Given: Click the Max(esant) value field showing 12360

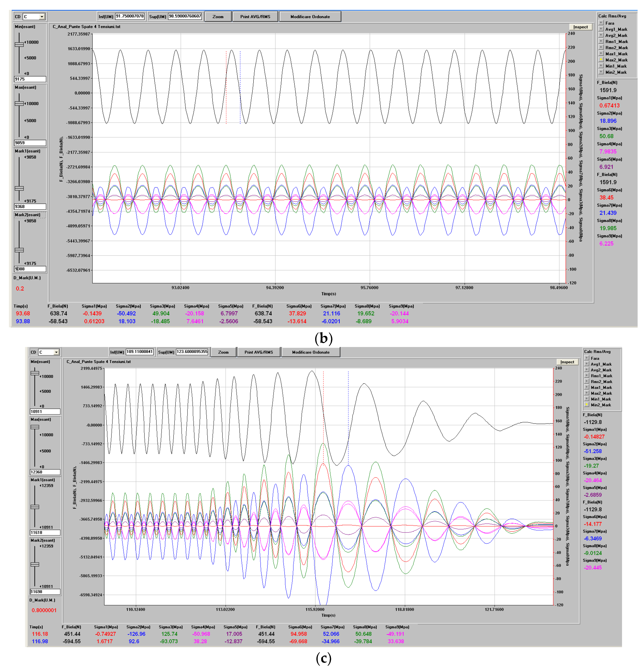Looking at the screenshot, I should (45, 472).
